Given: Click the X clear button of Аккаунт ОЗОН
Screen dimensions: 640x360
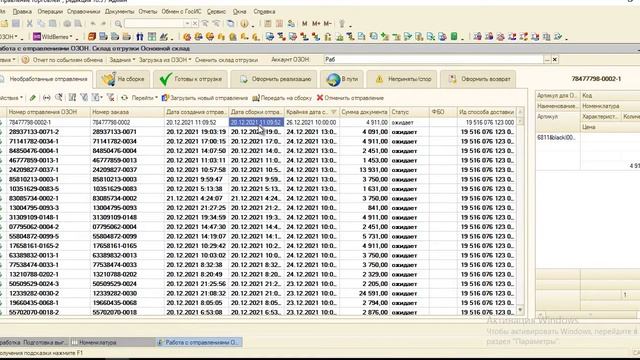Looking at the screenshot, I should [555, 60].
